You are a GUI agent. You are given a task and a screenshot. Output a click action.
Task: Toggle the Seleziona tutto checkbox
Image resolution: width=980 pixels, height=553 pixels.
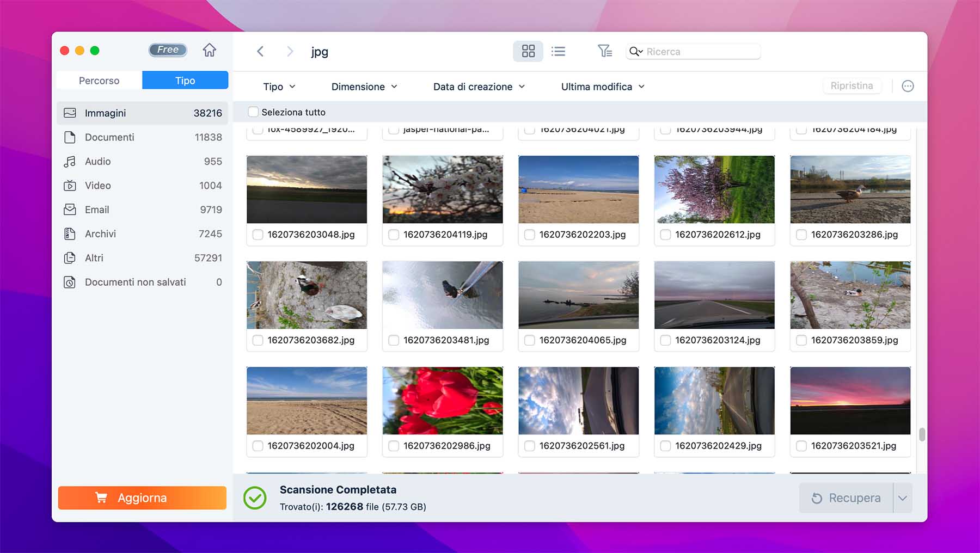253,112
